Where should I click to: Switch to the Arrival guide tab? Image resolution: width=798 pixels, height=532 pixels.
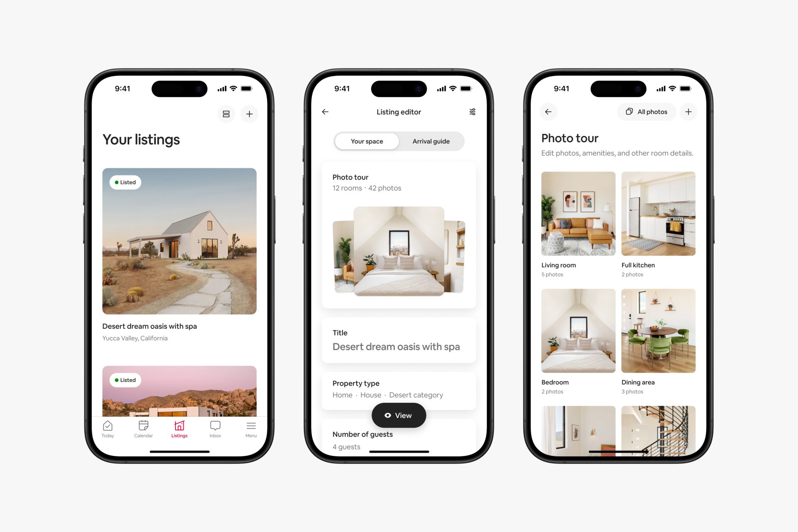click(x=431, y=141)
